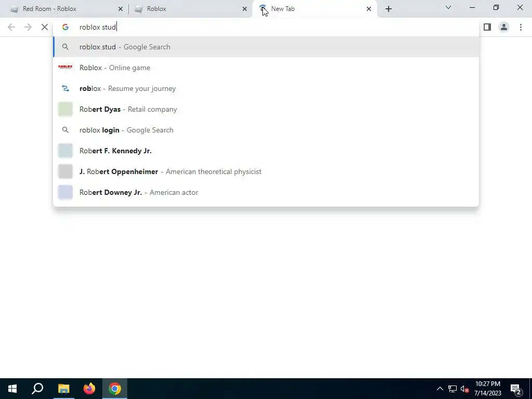Open the network status tray icon

(x=453, y=389)
